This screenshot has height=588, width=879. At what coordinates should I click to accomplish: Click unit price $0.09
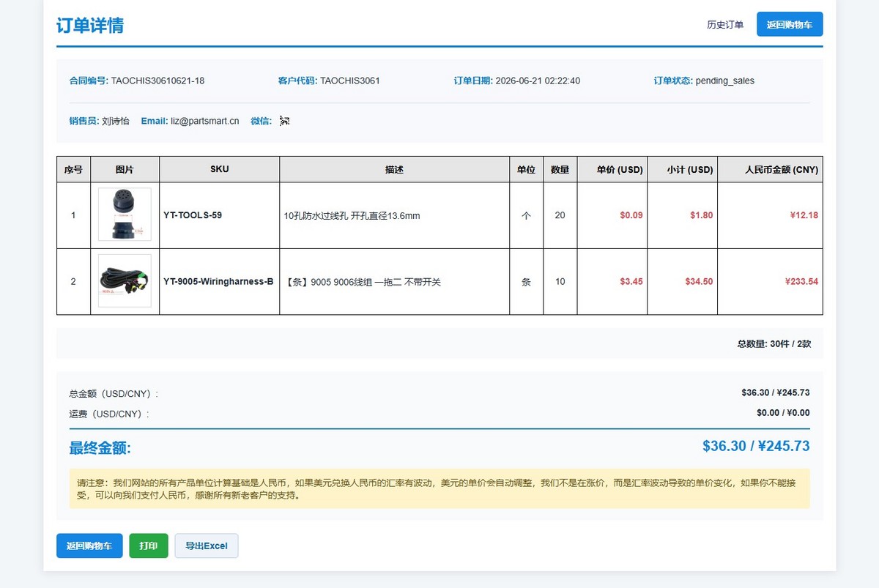click(631, 215)
